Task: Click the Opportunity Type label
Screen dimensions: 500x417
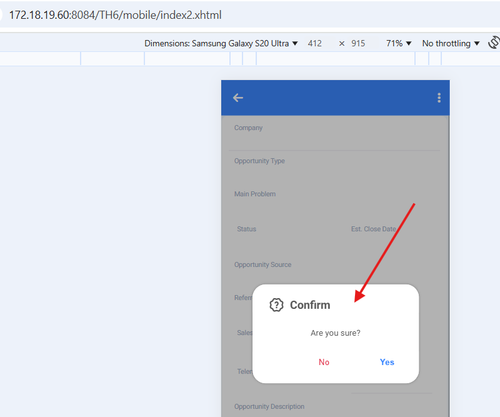Action: 259,161
